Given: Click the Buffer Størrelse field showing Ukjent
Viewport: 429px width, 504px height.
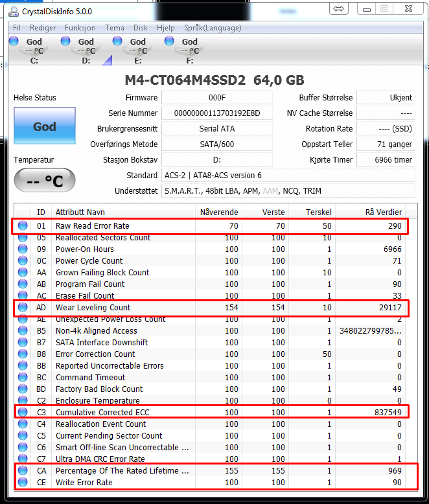Looking at the screenshot, I should tap(386, 97).
